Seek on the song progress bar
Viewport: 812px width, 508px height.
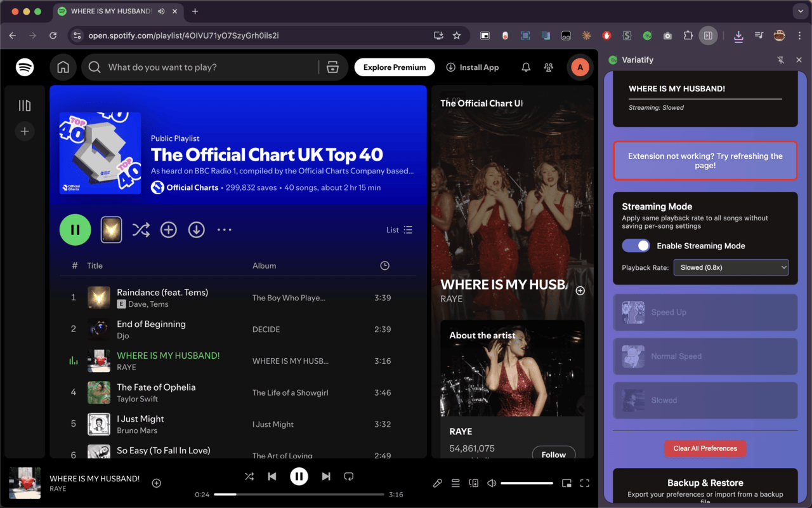click(299, 494)
